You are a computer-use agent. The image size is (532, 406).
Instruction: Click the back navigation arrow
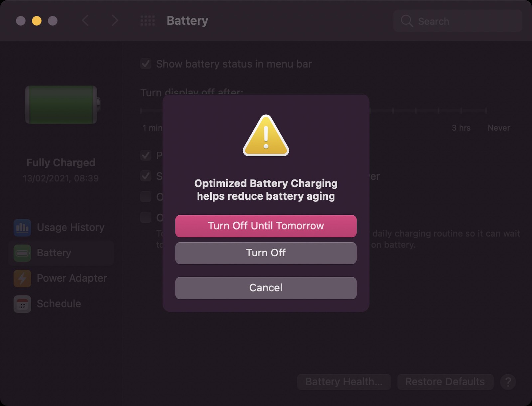point(86,21)
